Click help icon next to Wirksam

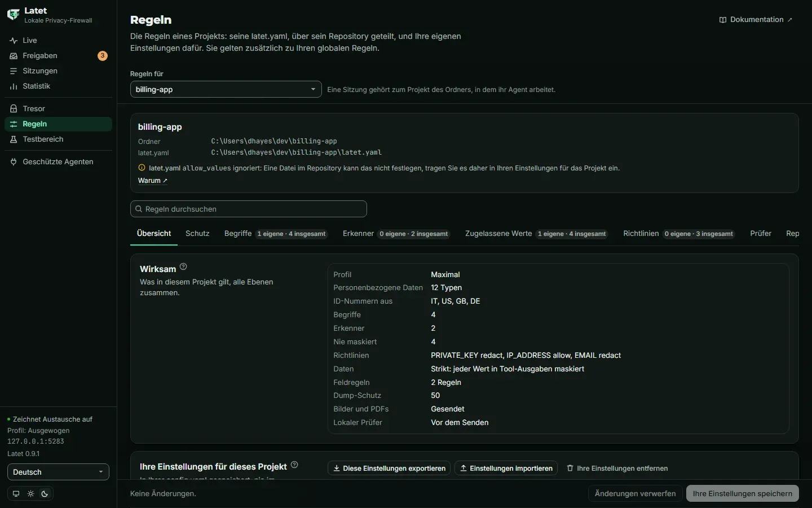point(183,267)
